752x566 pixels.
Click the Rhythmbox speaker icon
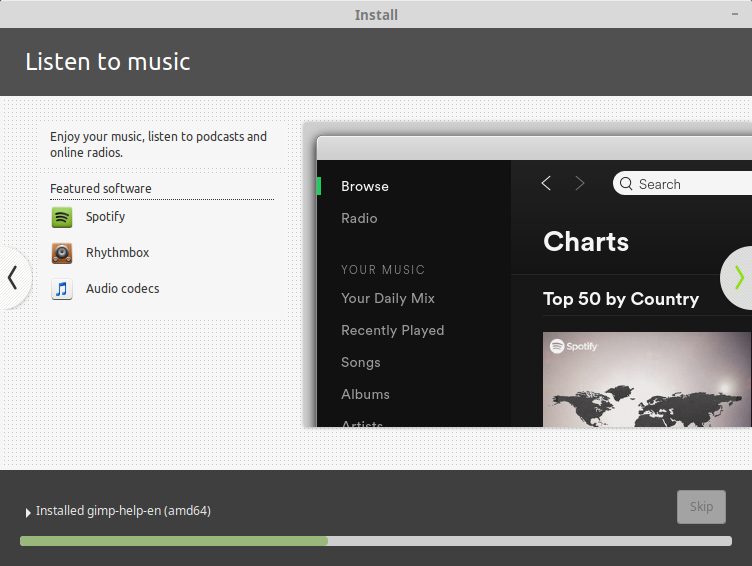(x=62, y=253)
